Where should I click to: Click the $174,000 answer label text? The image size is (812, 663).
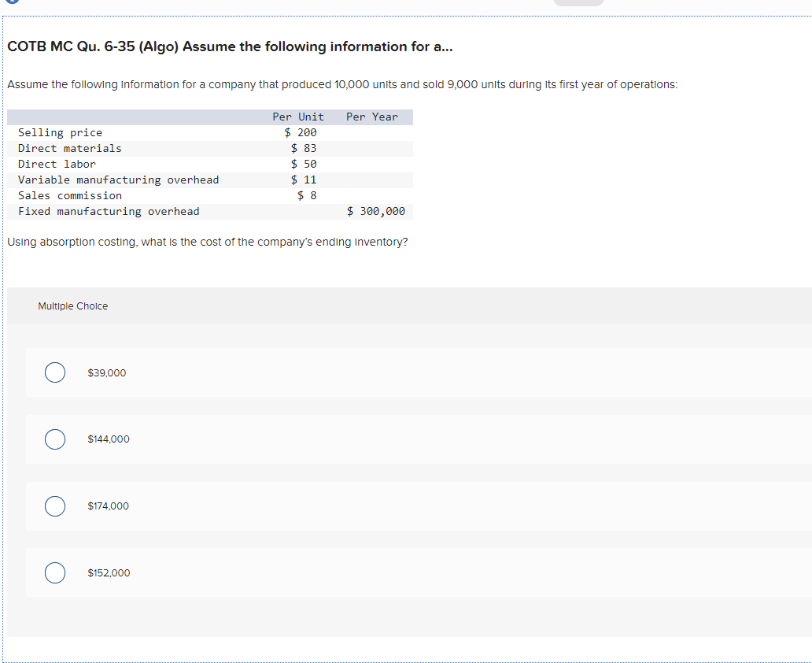click(107, 506)
